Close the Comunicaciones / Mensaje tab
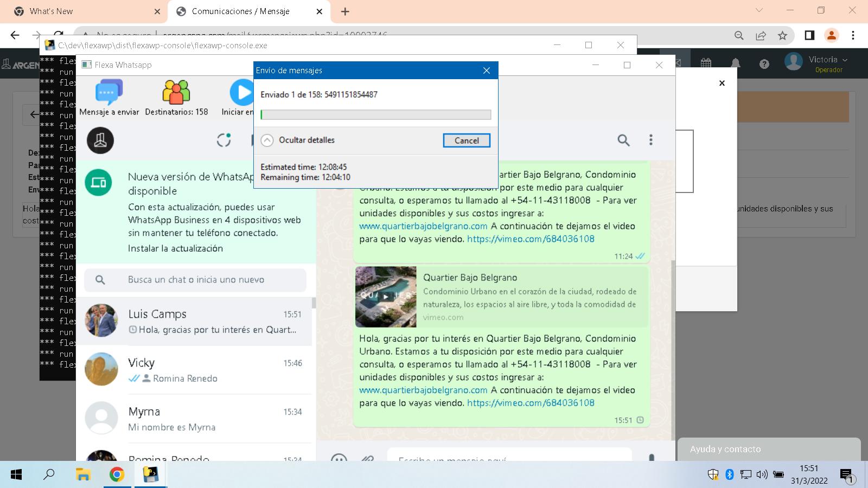This screenshot has width=868, height=488. click(x=319, y=11)
